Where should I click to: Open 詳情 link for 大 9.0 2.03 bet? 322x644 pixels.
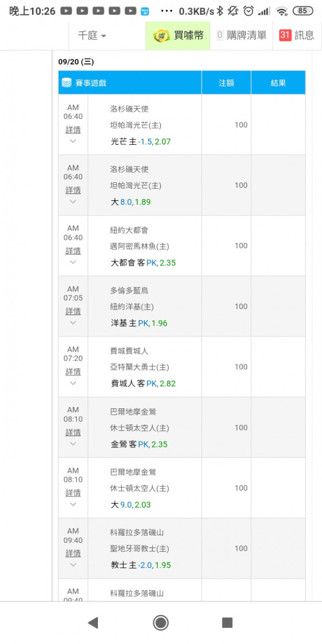73,493
